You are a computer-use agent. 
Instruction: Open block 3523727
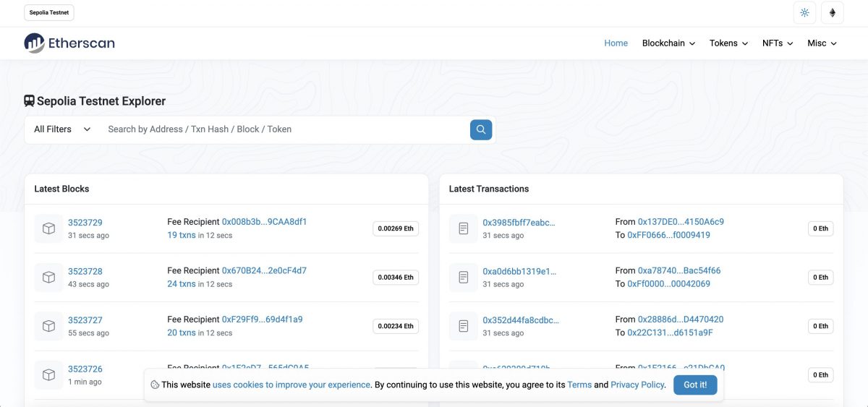(x=85, y=320)
